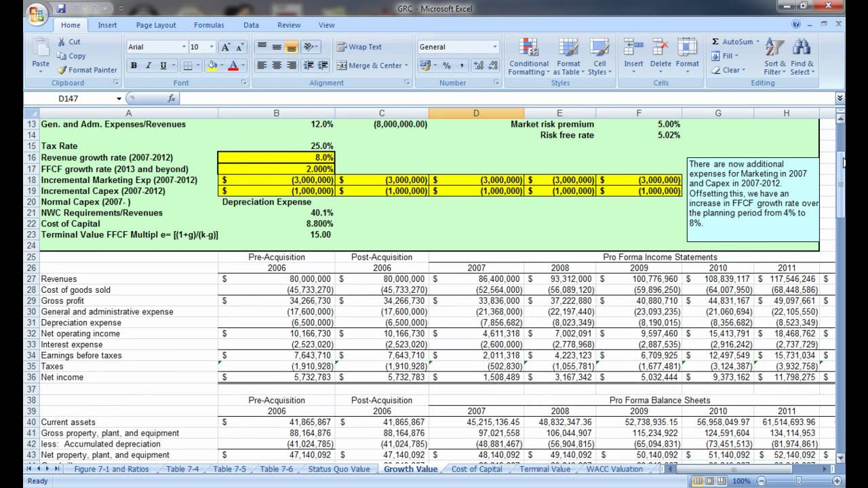Viewport: 868px width, 488px height.
Task: Select column D header
Action: coord(475,113)
